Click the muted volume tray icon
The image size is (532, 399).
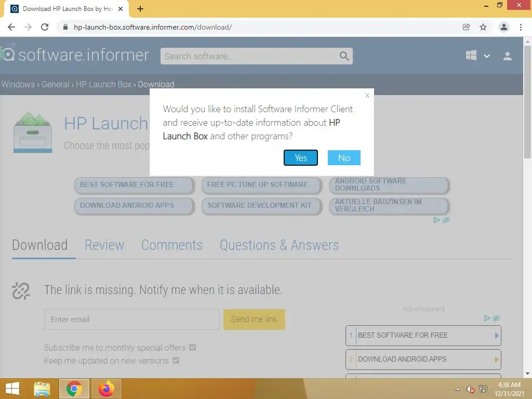pyautogui.click(x=470, y=389)
